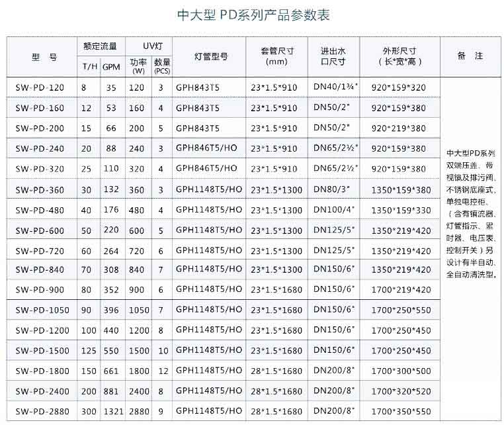504x425 pixels.
Task: Select the SW-PD-2880 model cell
Action: pos(42,410)
